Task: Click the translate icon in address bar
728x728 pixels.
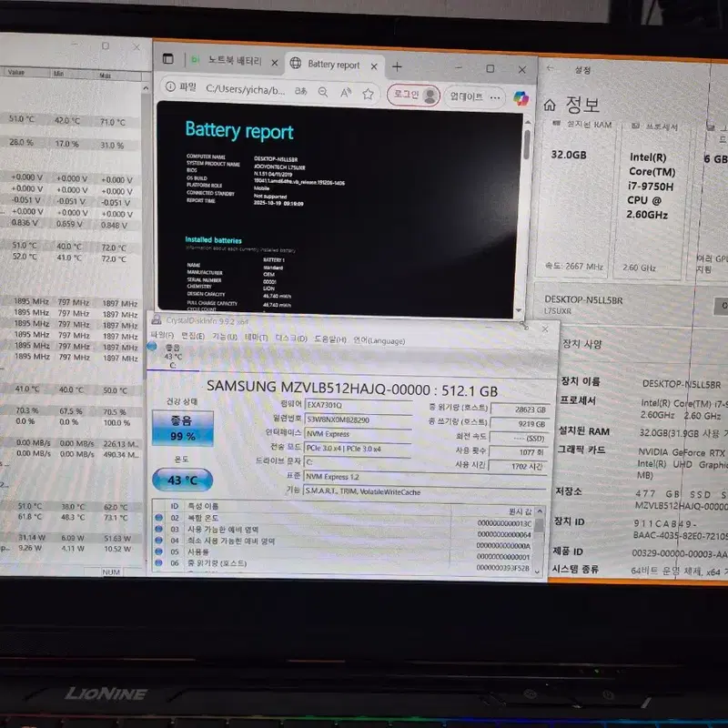Action: (301, 91)
